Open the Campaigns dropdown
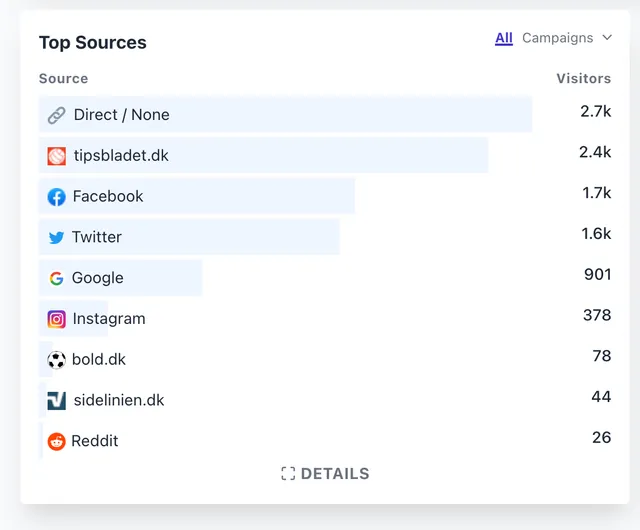This screenshot has width=640, height=530. (558, 38)
